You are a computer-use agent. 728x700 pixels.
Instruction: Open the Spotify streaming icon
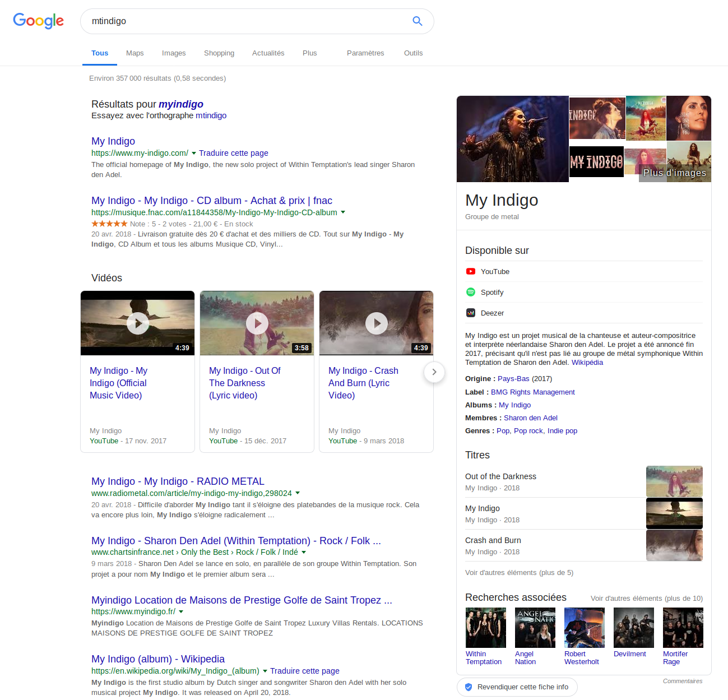click(471, 292)
